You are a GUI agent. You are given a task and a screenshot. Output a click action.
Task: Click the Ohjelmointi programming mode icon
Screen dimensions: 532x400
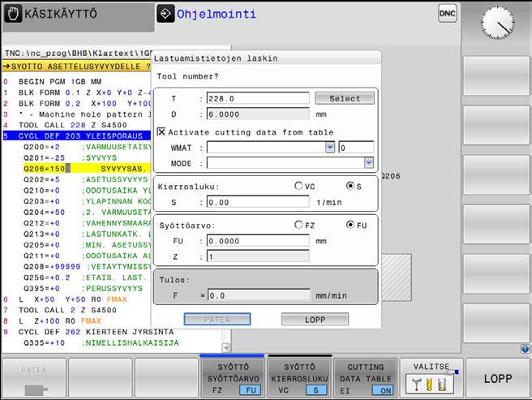[165, 14]
